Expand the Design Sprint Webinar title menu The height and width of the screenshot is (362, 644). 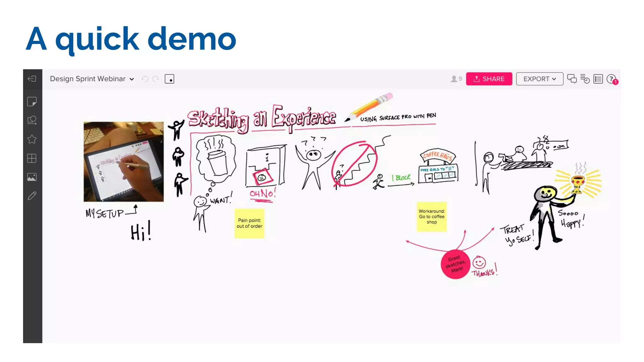[92, 79]
